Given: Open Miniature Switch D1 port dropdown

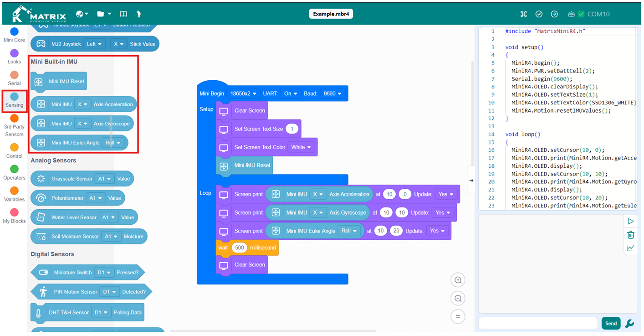Looking at the screenshot, I should click(104, 273).
